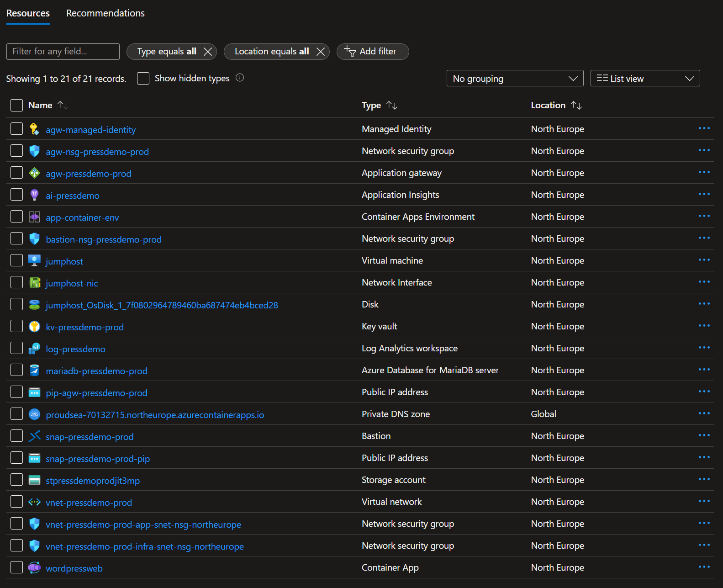
Task: Select the checkbox for jumphost
Action: 16,260
